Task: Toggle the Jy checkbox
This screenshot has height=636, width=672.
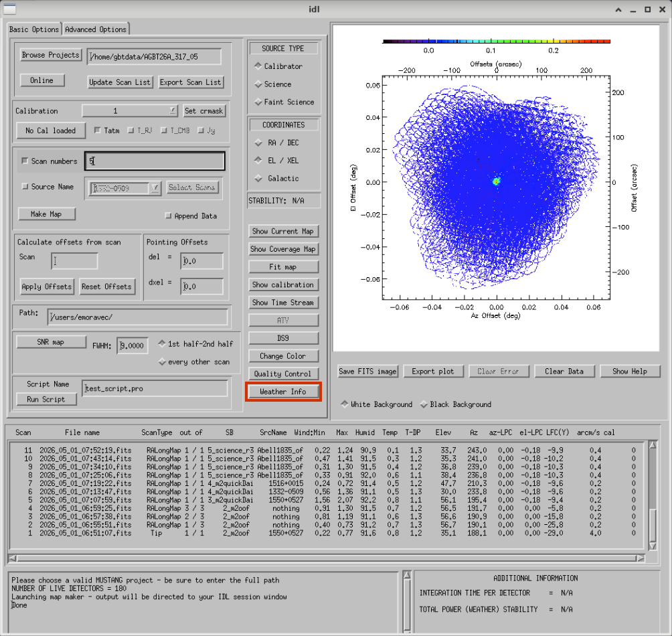Action: coord(201,131)
